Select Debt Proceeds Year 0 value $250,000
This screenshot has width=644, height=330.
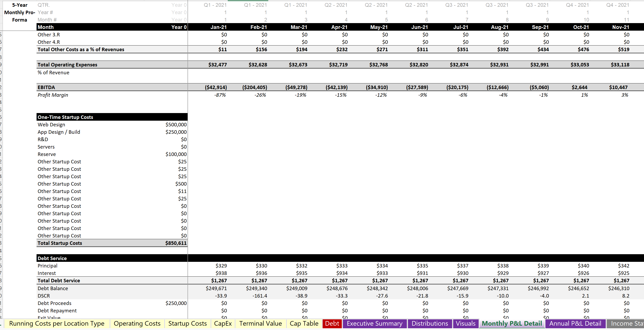coord(176,303)
